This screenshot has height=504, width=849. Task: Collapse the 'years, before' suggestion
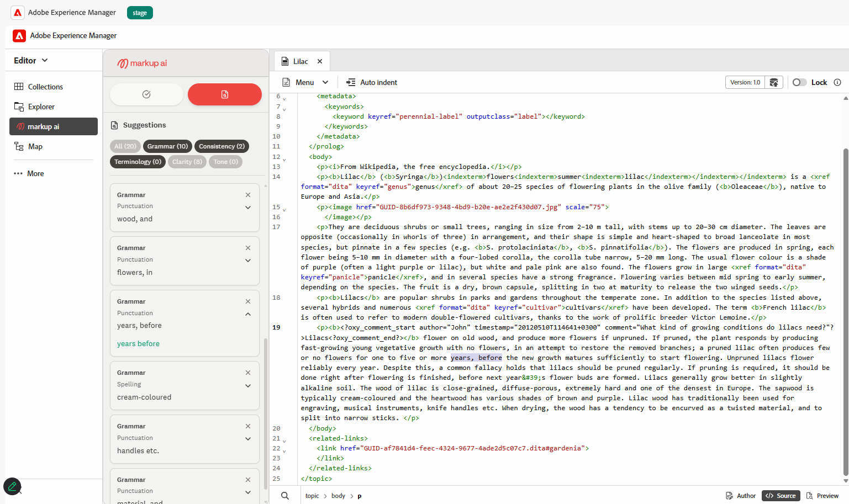(248, 314)
